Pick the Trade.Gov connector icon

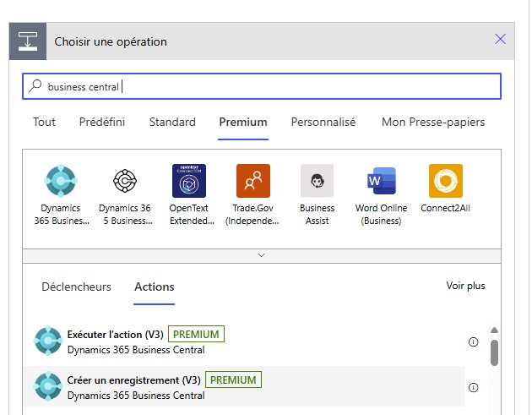coord(253,181)
